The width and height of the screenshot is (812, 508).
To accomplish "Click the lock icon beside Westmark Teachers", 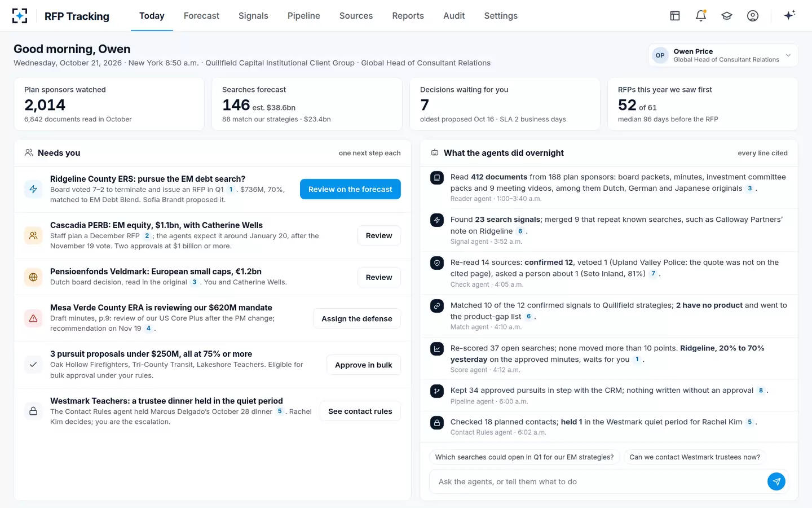I will [33, 411].
